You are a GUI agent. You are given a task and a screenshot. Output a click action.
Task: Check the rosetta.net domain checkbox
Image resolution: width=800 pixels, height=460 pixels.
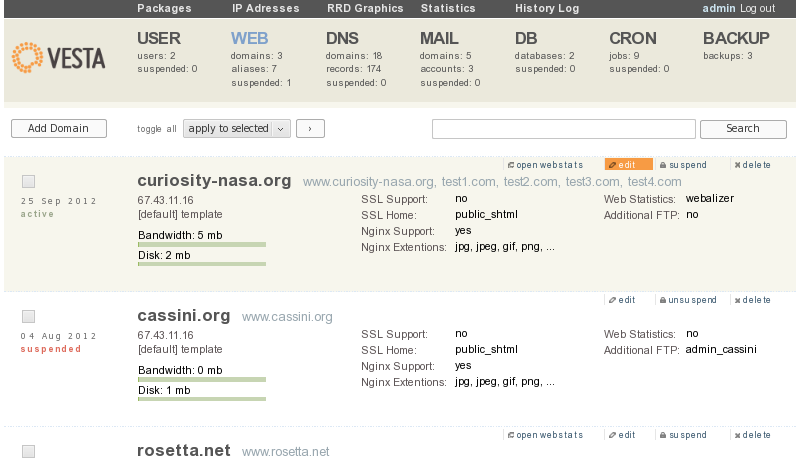click(28, 451)
